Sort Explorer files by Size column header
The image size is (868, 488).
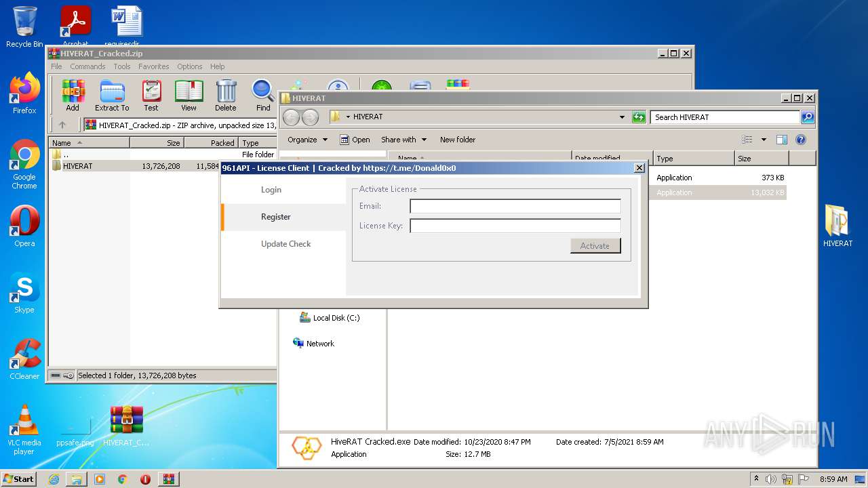point(762,159)
